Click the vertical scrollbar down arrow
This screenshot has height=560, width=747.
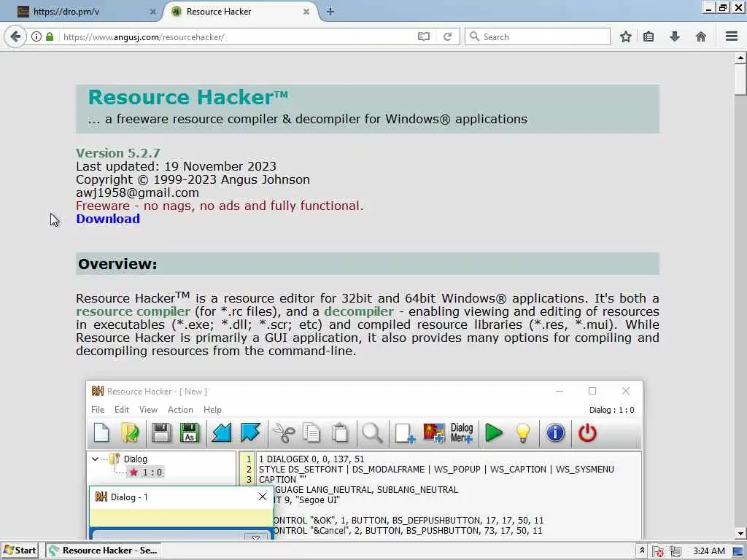(x=740, y=533)
